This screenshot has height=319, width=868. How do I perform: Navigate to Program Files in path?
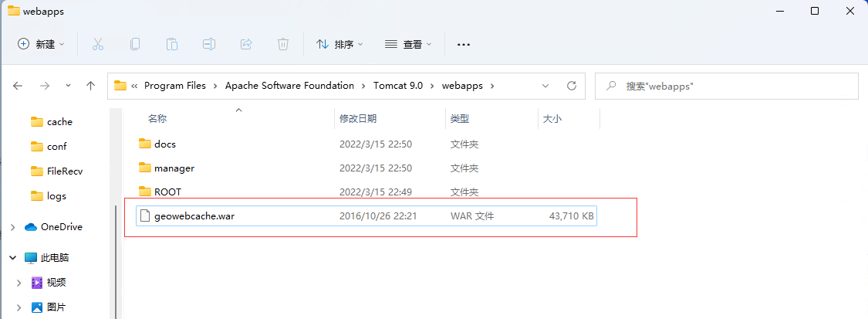175,86
